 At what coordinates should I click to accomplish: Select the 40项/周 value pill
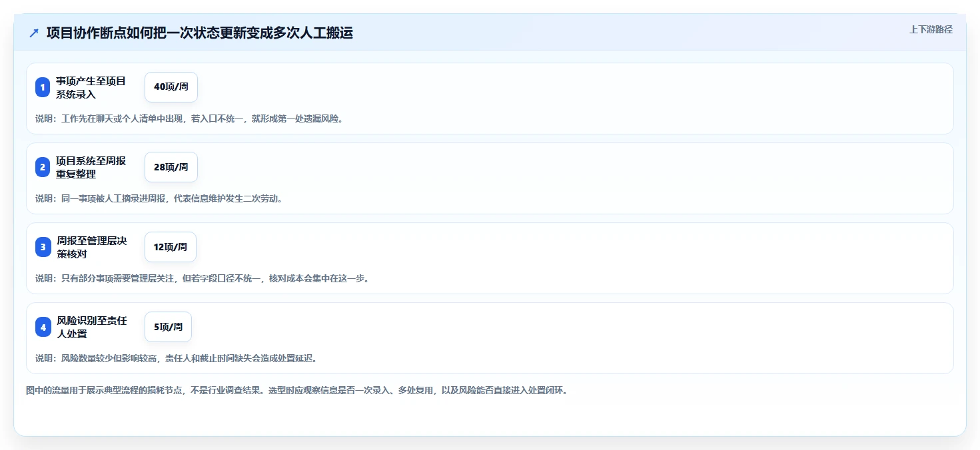pyautogui.click(x=171, y=87)
